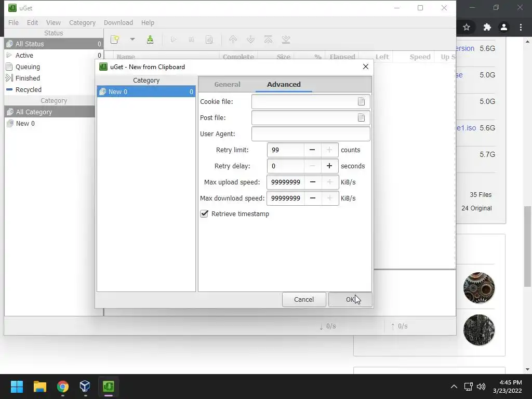The width and height of the screenshot is (532, 399).
Task: Confirm the dialog with OK
Action: 350,300
